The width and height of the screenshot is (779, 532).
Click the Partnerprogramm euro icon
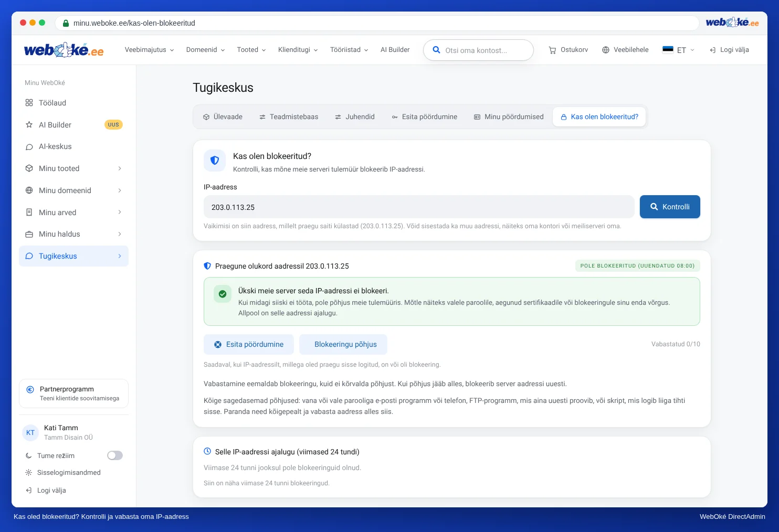30,389
